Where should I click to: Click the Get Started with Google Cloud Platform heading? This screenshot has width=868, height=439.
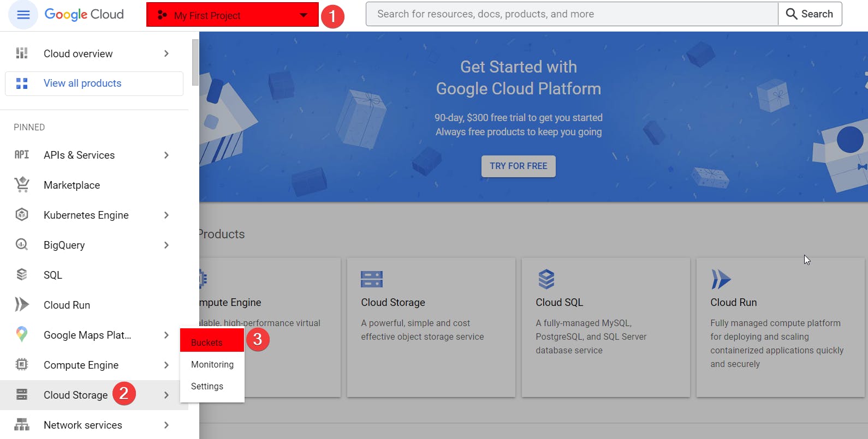pos(519,77)
